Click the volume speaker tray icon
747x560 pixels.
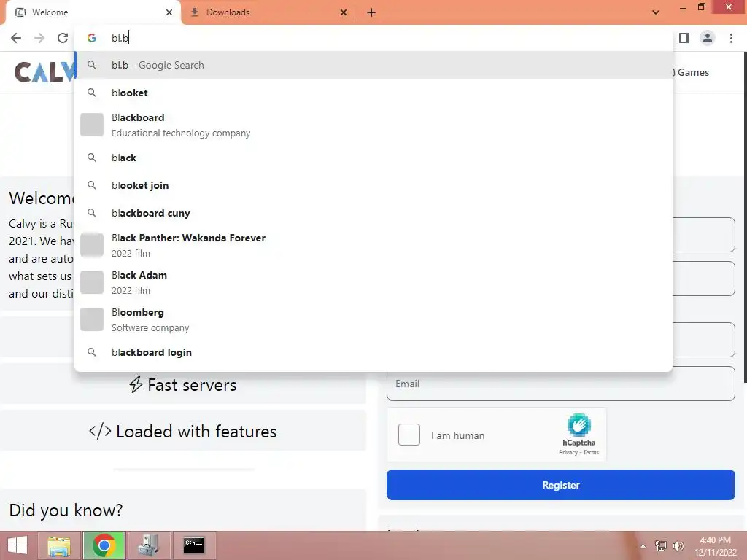click(x=678, y=546)
